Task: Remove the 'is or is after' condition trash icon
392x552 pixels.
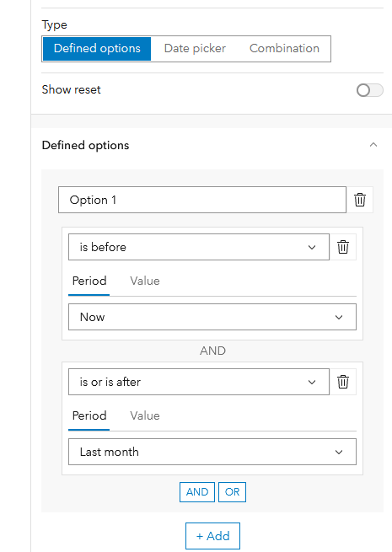Action: tap(343, 382)
